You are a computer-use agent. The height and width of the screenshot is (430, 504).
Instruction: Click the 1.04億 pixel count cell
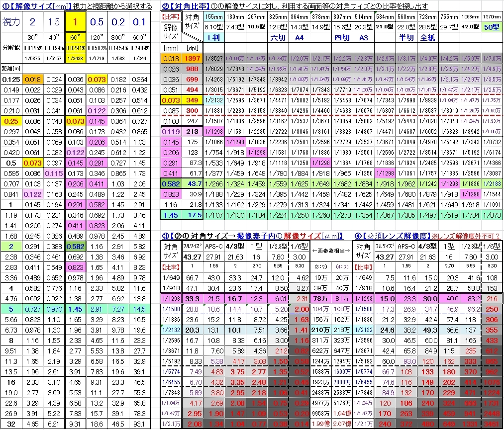tap(342, 413)
